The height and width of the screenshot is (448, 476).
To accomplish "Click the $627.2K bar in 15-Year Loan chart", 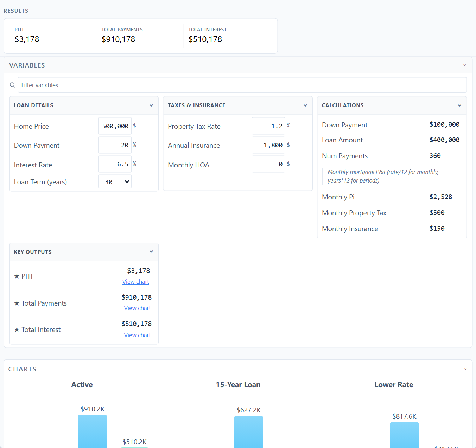I will point(249,432).
